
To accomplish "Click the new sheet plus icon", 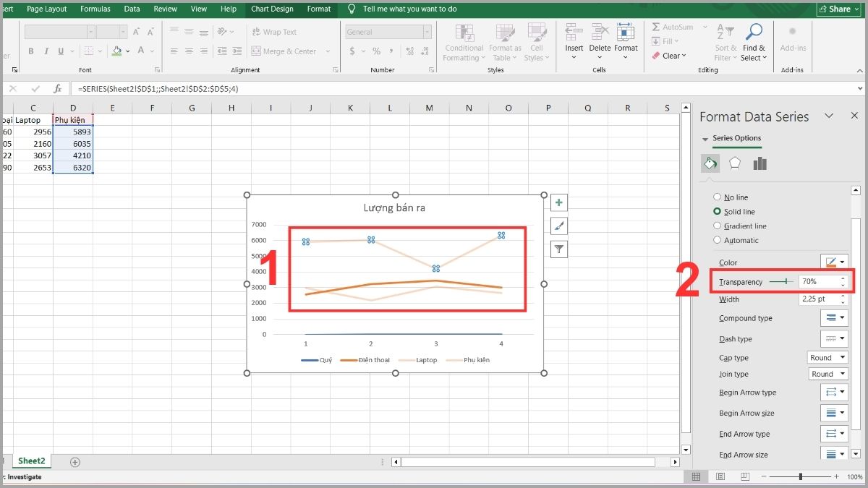I will click(x=75, y=462).
